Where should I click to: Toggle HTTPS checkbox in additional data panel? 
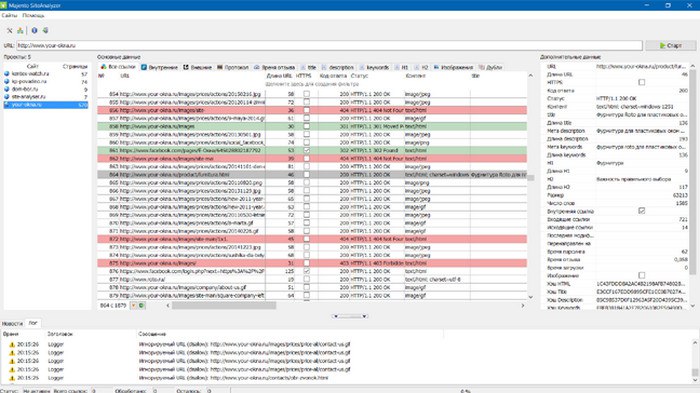(x=642, y=82)
